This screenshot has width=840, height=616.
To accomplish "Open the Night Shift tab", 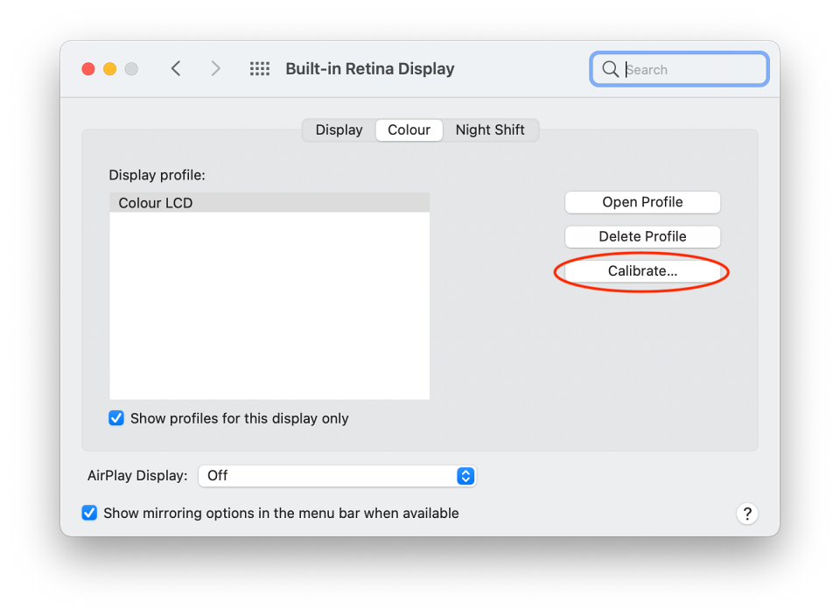I will [x=490, y=130].
